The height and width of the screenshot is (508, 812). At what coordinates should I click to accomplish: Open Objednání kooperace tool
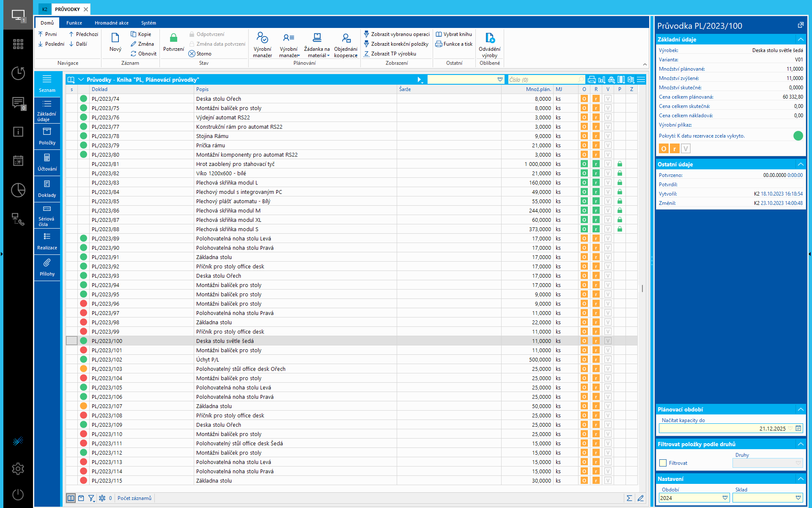pos(346,44)
